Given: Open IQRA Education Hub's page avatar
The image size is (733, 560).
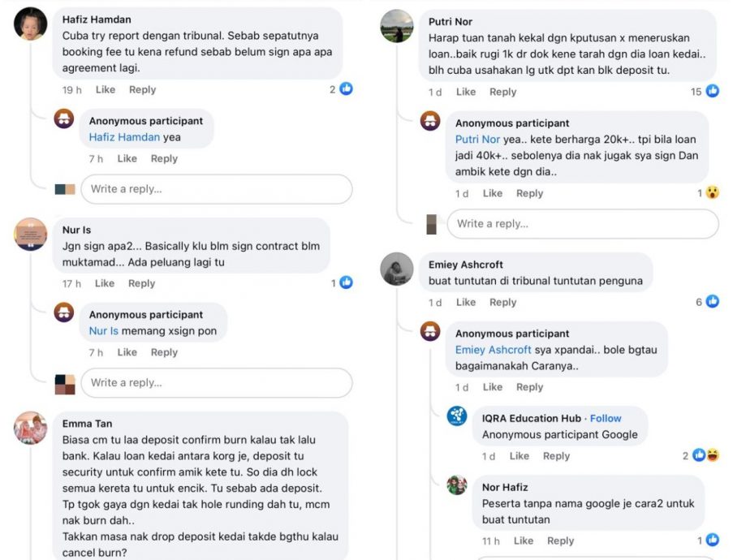Looking at the screenshot, I should point(457,416).
